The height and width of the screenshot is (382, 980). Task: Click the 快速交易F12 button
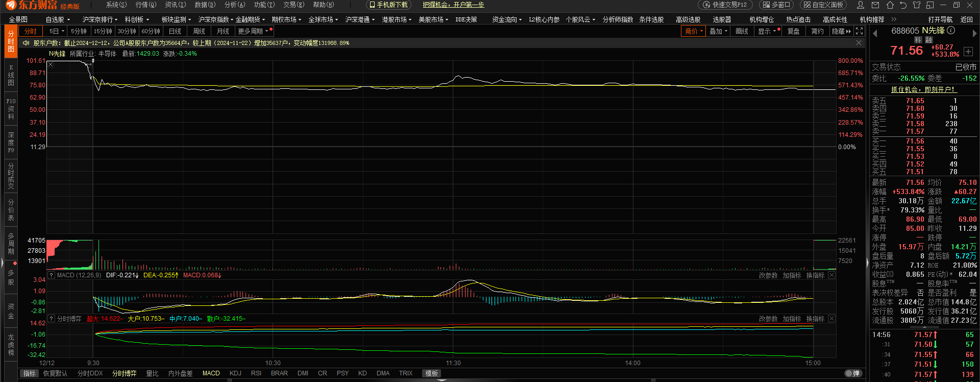(x=725, y=5)
